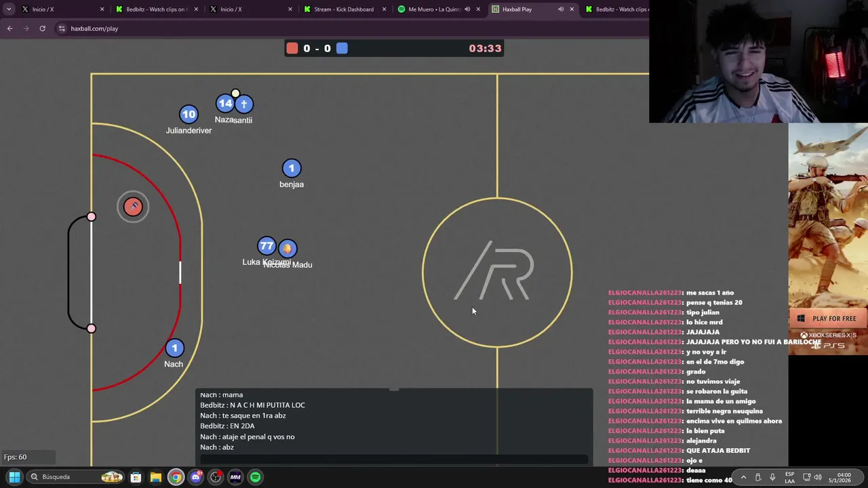Click player number 14 Naza
Image resolution: width=868 pixels, height=488 pixels.
click(x=225, y=104)
